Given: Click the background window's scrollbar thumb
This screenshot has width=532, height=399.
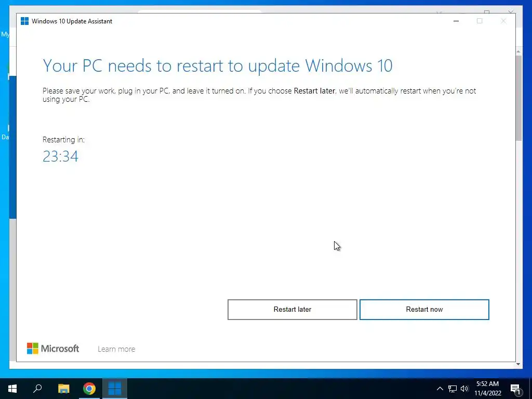Looking at the screenshot, I should pos(518,98).
